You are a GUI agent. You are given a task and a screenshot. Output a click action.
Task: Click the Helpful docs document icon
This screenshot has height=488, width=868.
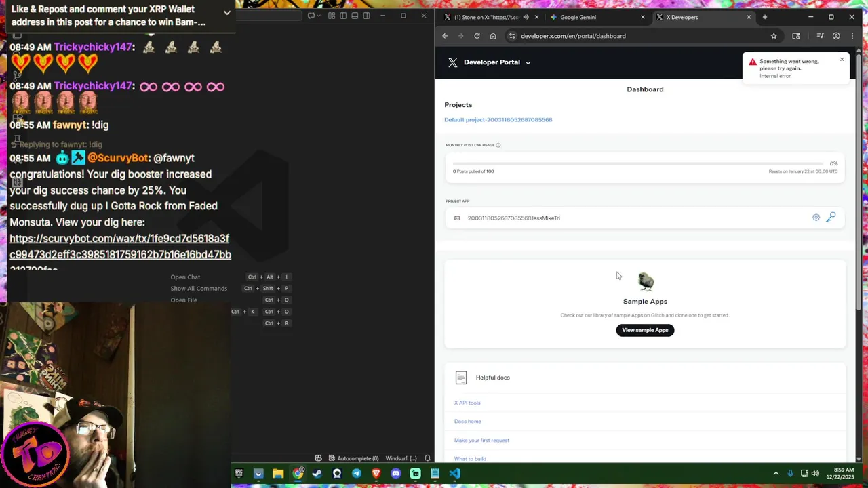click(x=461, y=378)
